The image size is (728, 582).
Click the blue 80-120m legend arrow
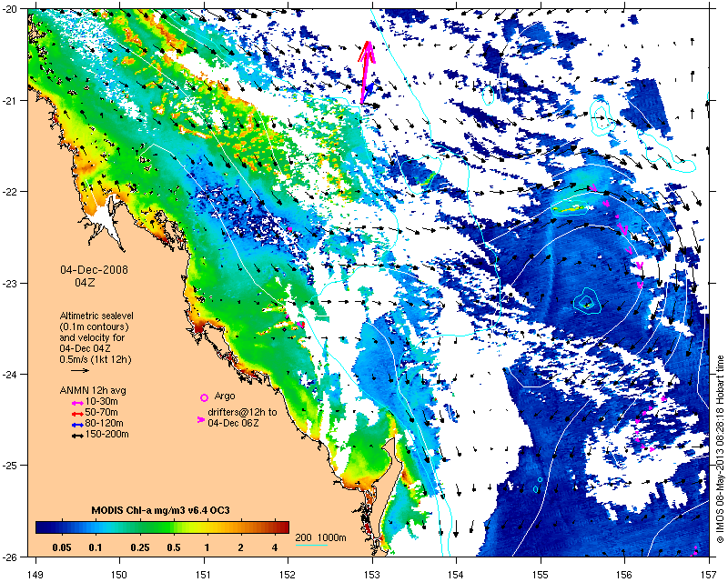pyautogui.click(x=77, y=425)
